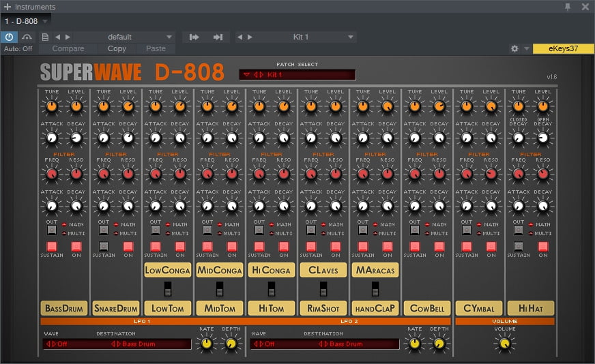595x364 pixels.
Task: Click the Copy button
Action: pyautogui.click(x=117, y=49)
